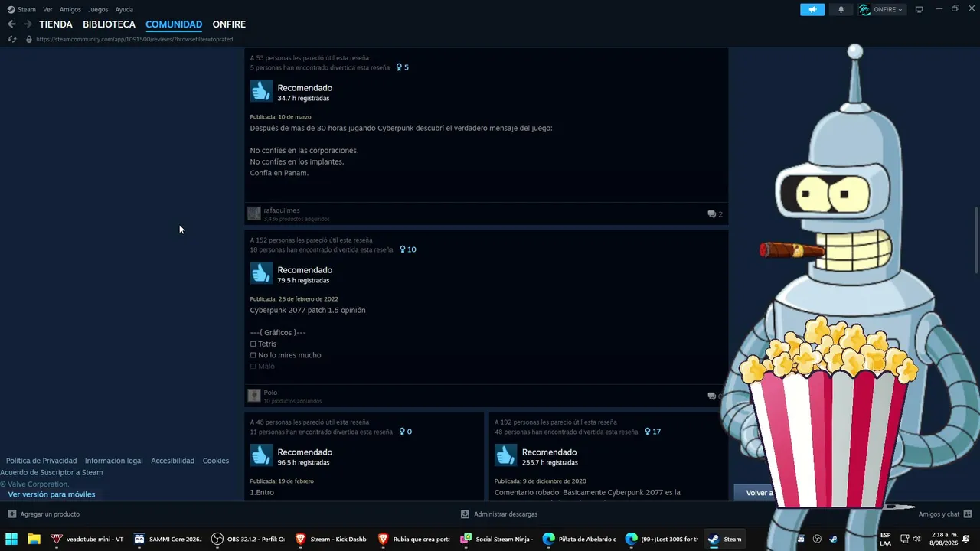Viewport: 980px width, 551px height.
Task: Click the award icon showing 10
Action: pyautogui.click(x=403, y=249)
